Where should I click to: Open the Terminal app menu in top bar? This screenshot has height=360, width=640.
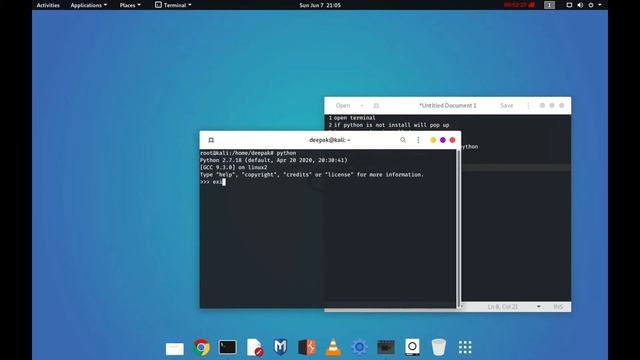173,5
